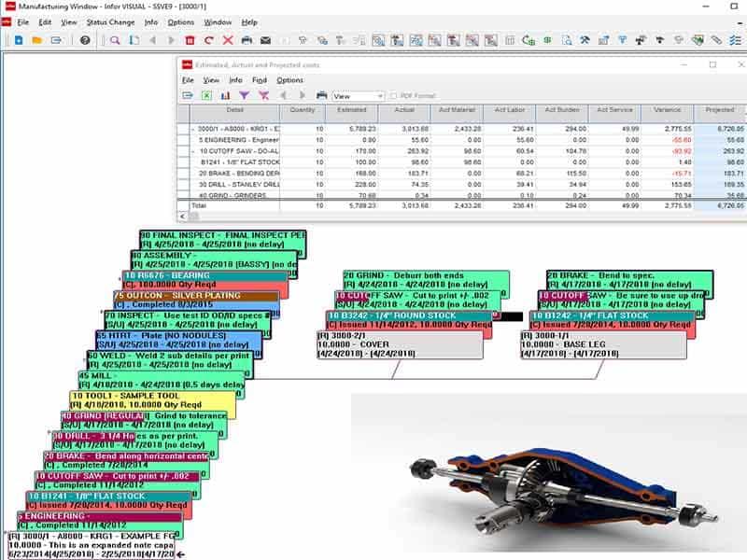Open the Find menu in costs window
This screenshot has width=747, height=560.
click(x=260, y=80)
